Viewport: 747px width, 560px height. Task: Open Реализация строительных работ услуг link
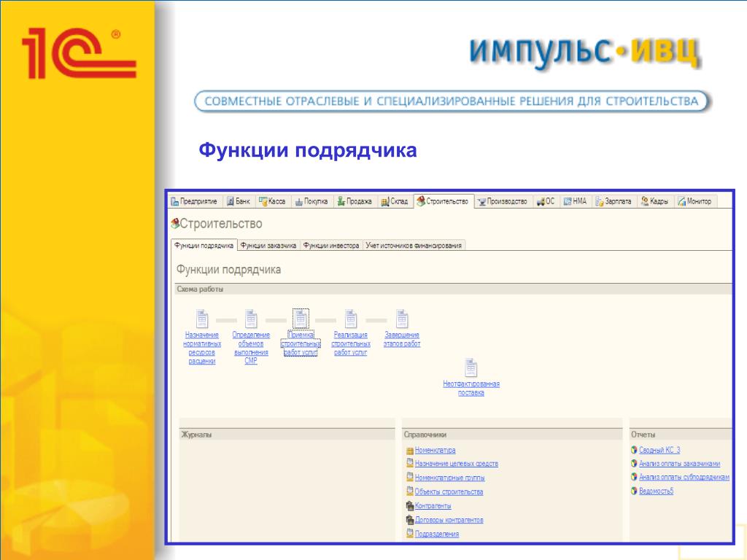click(351, 344)
